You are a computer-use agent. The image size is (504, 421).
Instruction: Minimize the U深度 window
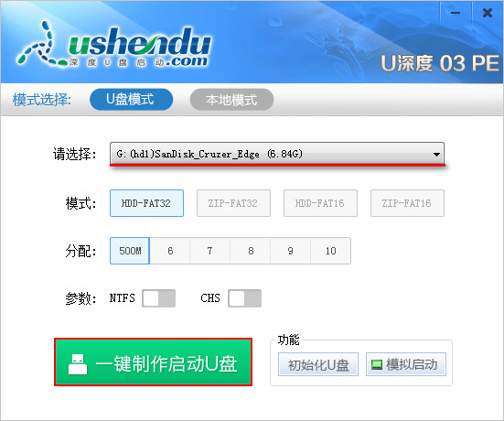pyautogui.click(x=456, y=13)
